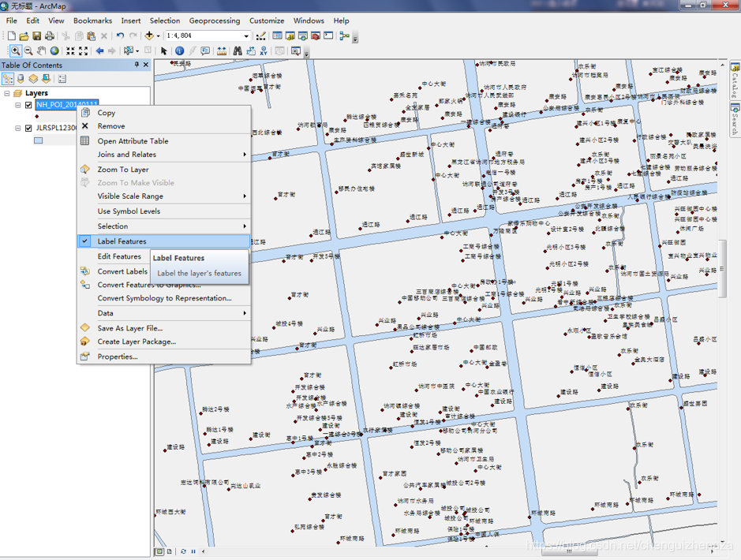
Task: Auto-hide pin Table of Contents
Action: 137,65
